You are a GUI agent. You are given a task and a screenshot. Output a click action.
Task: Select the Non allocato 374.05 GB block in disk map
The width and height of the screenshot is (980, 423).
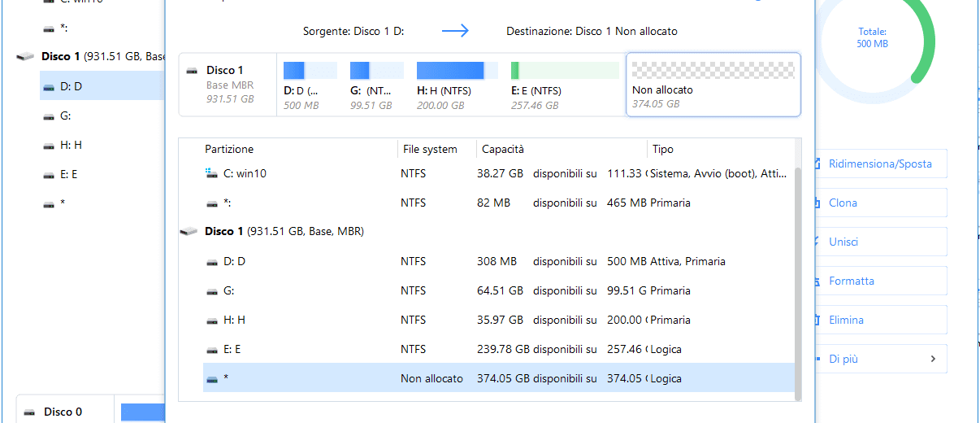(x=713, y=85)
